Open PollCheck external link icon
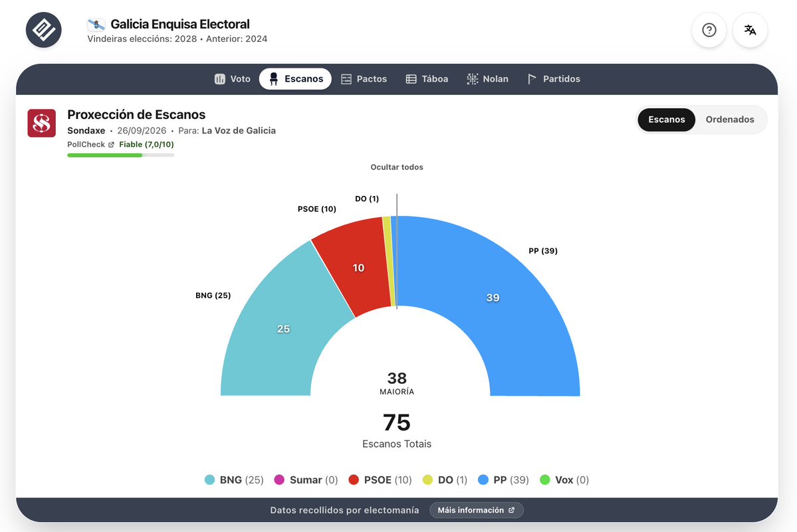797x532 pixels. pyautogui.click(x=111, y=145)
